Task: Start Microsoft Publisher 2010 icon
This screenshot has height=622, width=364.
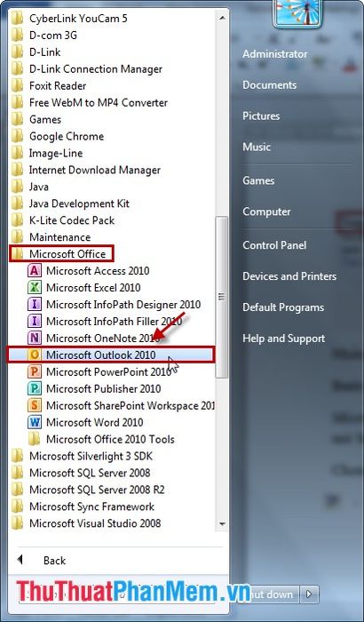Action: point(35,389)
